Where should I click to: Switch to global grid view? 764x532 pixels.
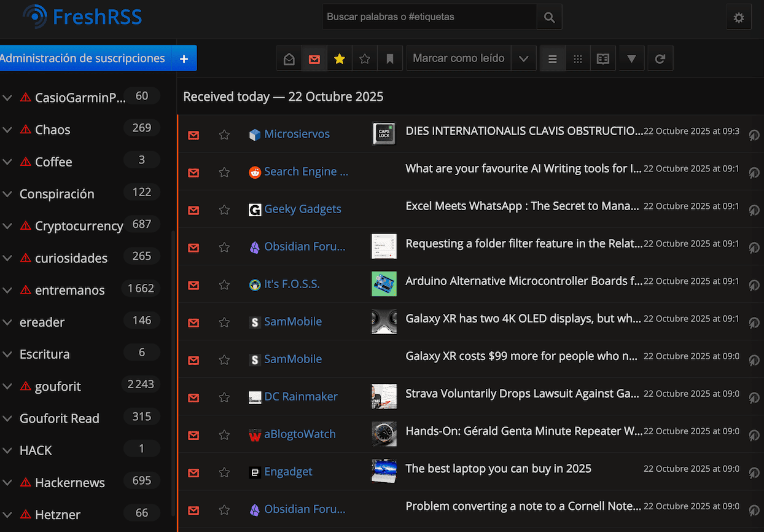click(577, 59)
